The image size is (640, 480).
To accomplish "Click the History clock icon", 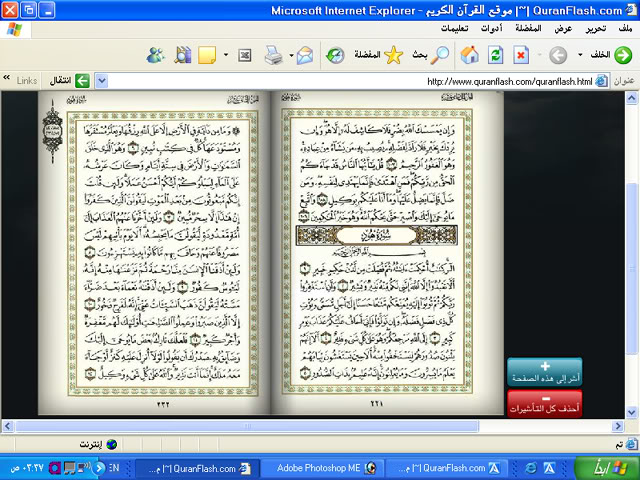I will pos(335,55).
